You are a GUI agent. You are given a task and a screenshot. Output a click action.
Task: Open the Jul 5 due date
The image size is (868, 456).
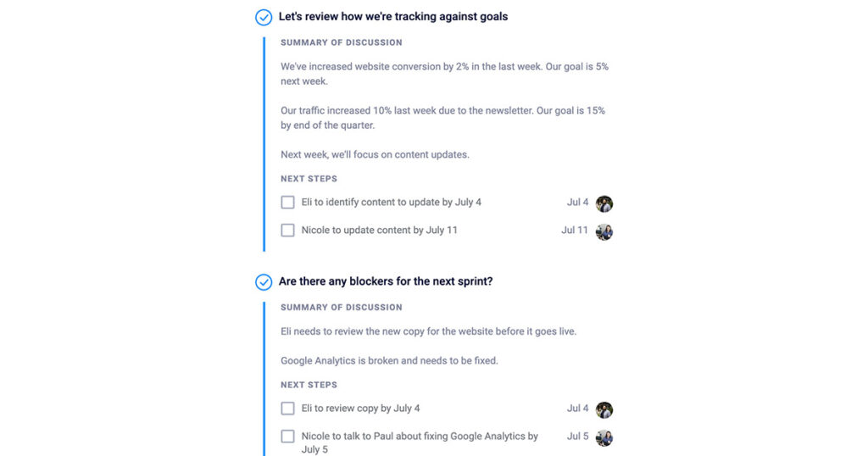click(577, 436)
